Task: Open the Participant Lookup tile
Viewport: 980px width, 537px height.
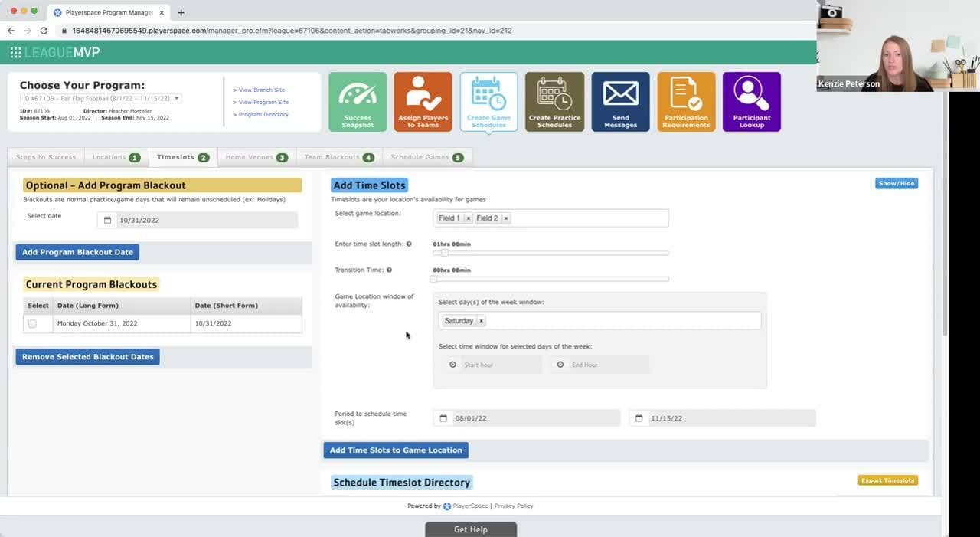Action: [x=751, y=102]
